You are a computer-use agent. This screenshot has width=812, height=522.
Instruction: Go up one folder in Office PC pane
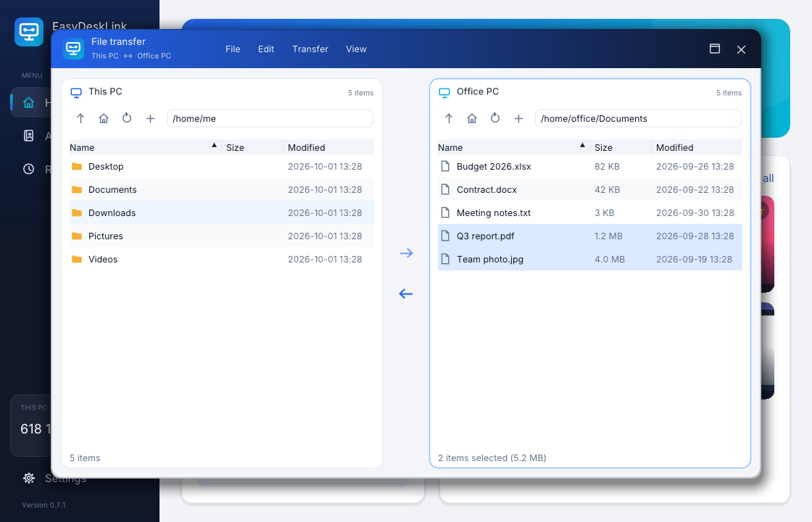pos(449,119)
